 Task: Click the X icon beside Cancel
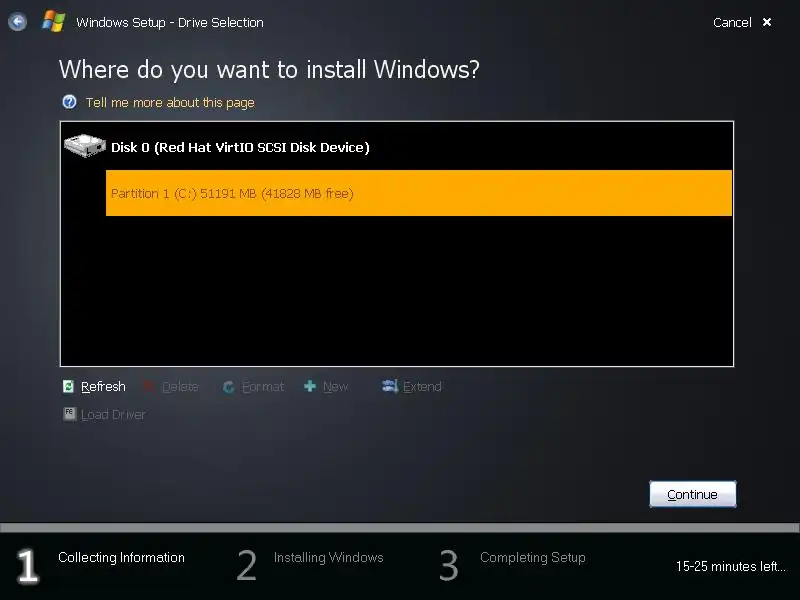[x=767, y=22]
